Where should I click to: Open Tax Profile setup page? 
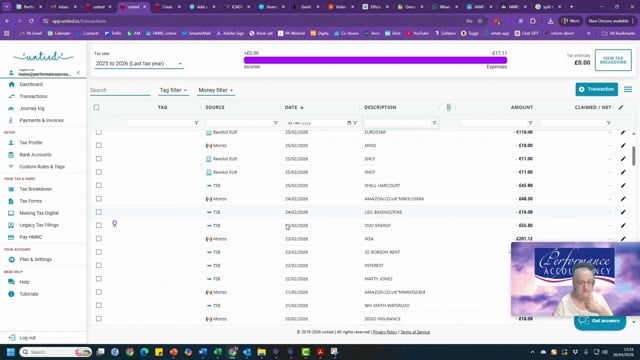[31, 142]
